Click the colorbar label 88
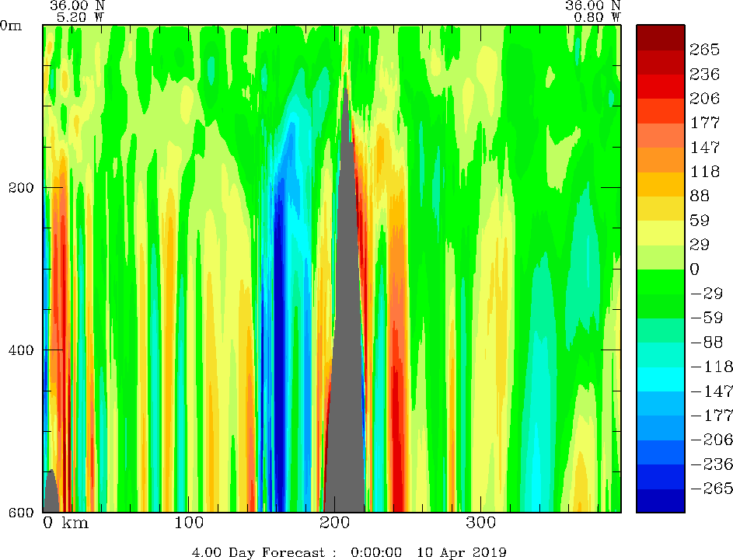The width and height of the screenshot is (733, 560). click(x=700, y=196)
